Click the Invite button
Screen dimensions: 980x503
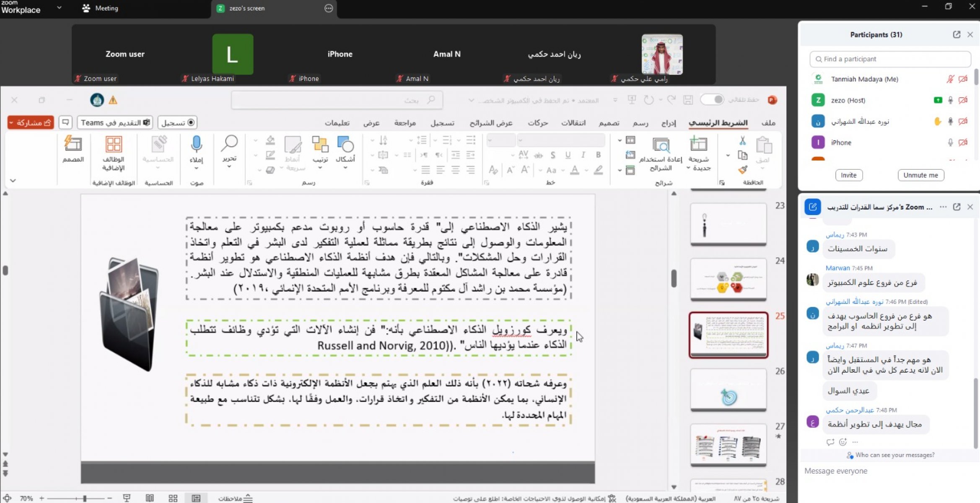click(848, 175)
